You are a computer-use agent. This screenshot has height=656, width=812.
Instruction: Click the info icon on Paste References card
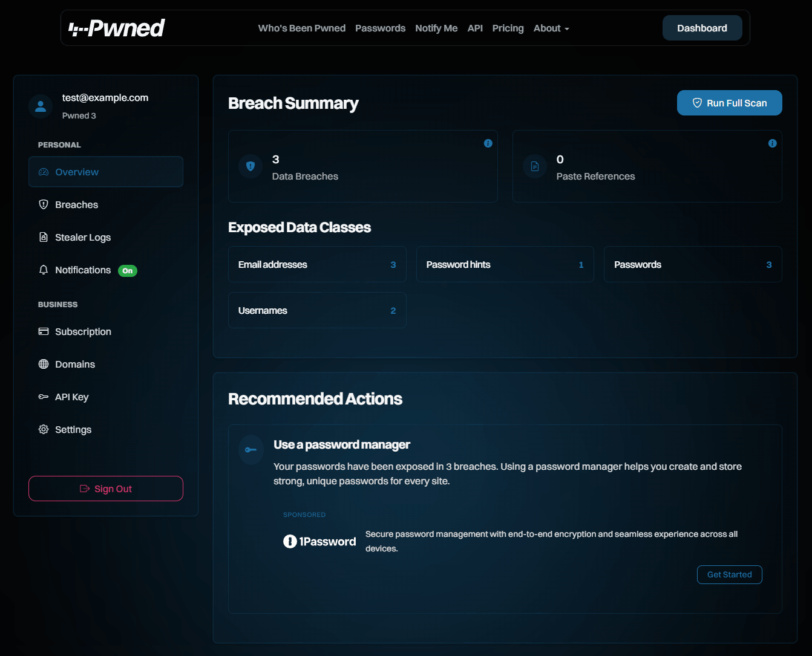(772, 143)
